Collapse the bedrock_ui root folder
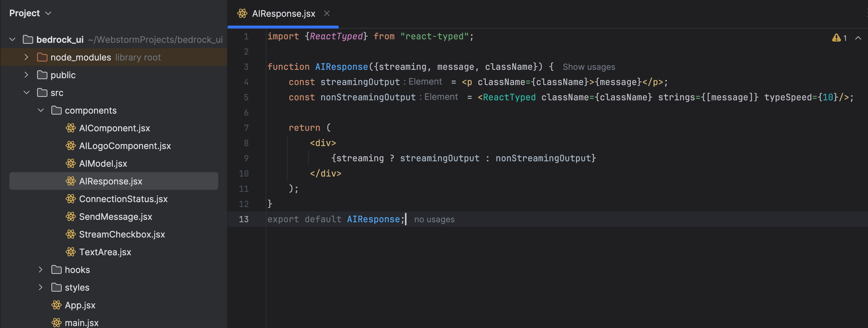This screenshot has height=328, width=868. coord(13,39)
